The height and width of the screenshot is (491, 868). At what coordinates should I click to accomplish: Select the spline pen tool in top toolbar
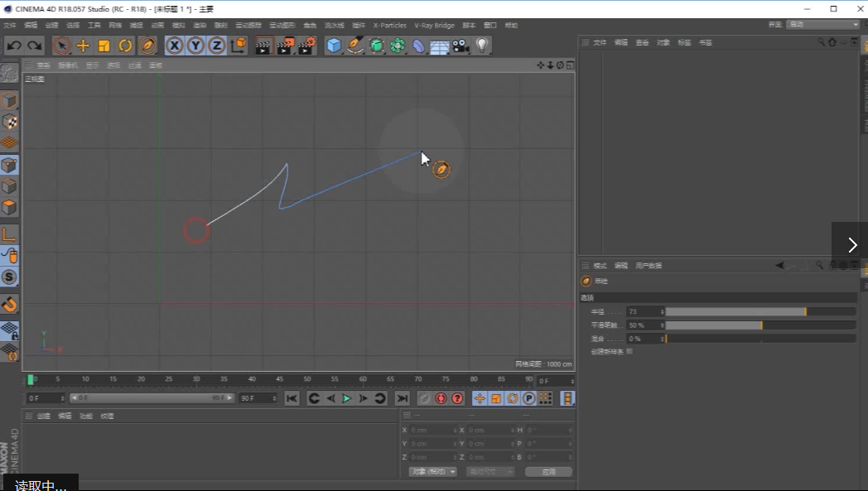point(147,46)
